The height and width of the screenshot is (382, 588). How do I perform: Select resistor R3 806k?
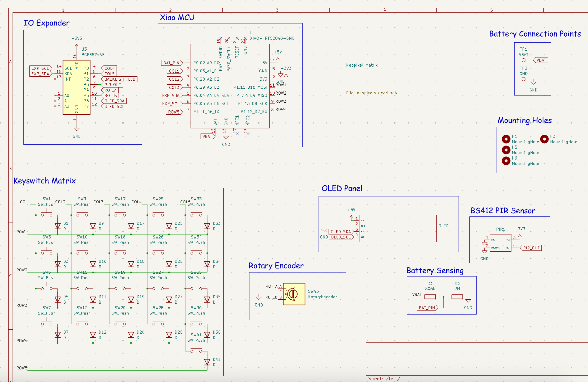(430, 297)
